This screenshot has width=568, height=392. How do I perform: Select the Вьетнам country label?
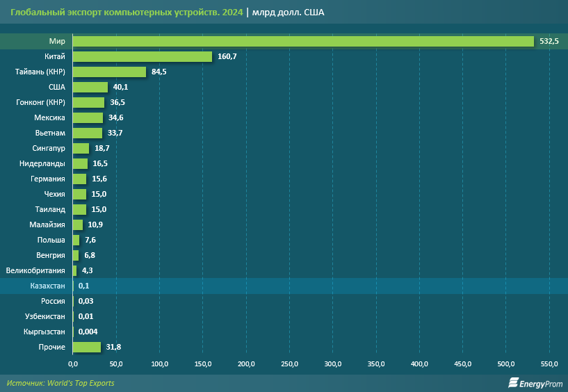click(x=50, y=133)
